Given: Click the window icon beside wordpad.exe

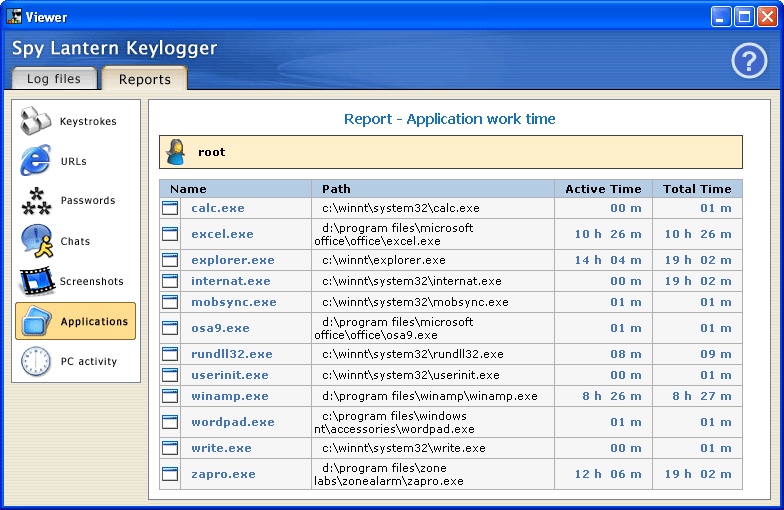Looking at the screenshot, I should 170,422.
